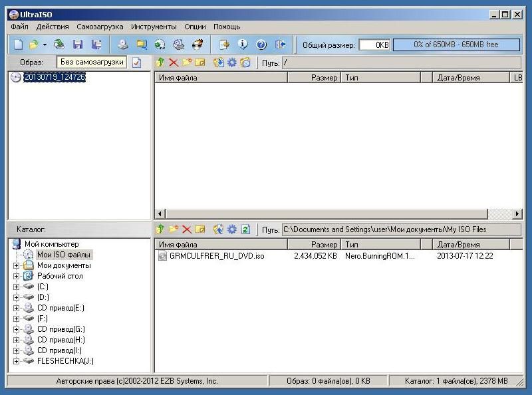532x395 pixels.
Task: Sort image pane by Имя файла column
Action: coord(221,78)
